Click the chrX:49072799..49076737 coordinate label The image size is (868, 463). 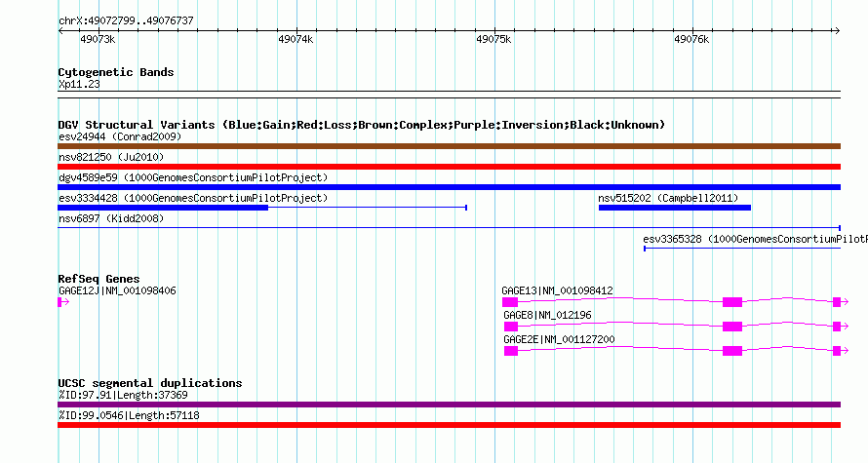point(126,20)
